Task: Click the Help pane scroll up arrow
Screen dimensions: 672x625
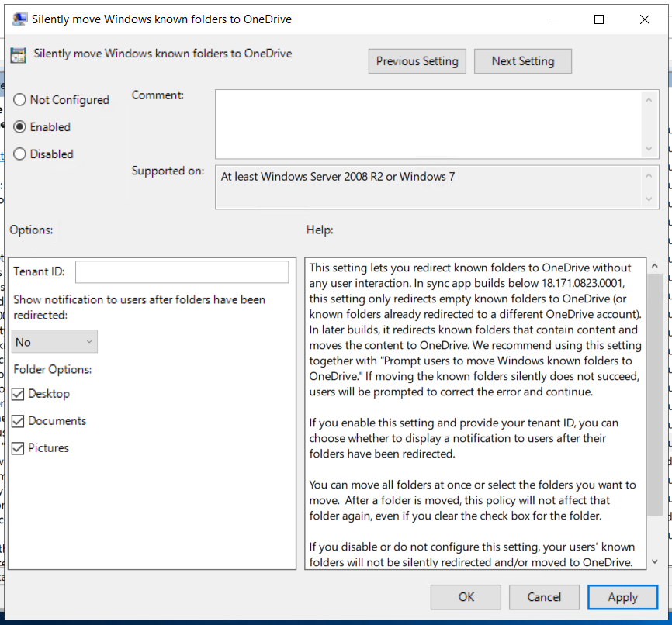Action: [655, 266]
